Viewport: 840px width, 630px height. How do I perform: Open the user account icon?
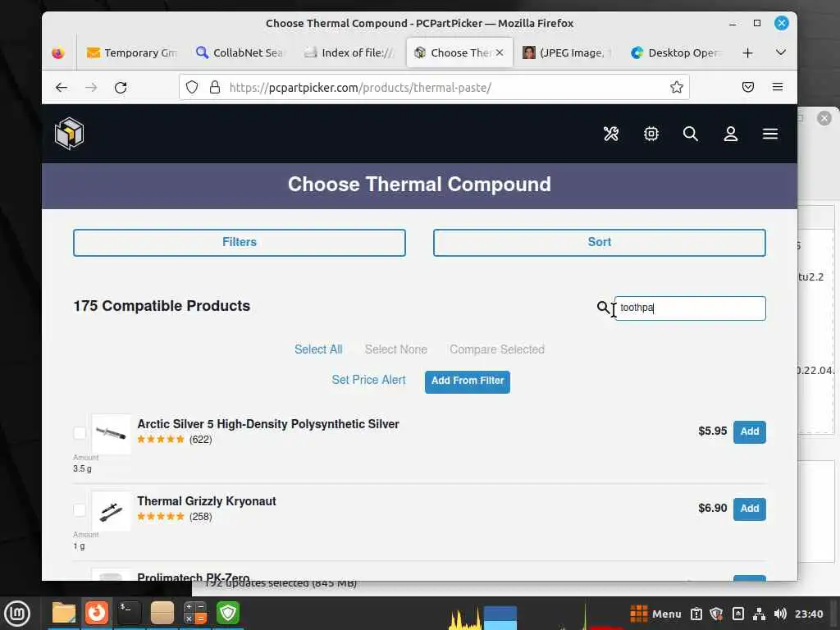click(x=731, y=134)
